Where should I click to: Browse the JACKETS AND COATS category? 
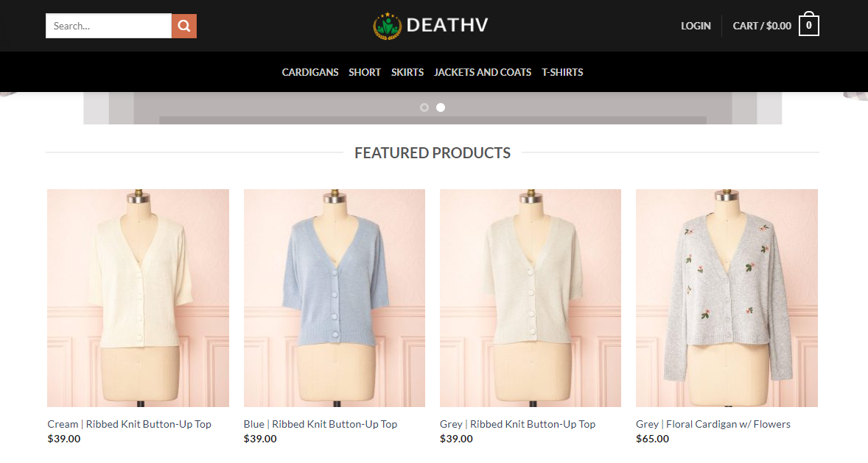coord(483,72)
